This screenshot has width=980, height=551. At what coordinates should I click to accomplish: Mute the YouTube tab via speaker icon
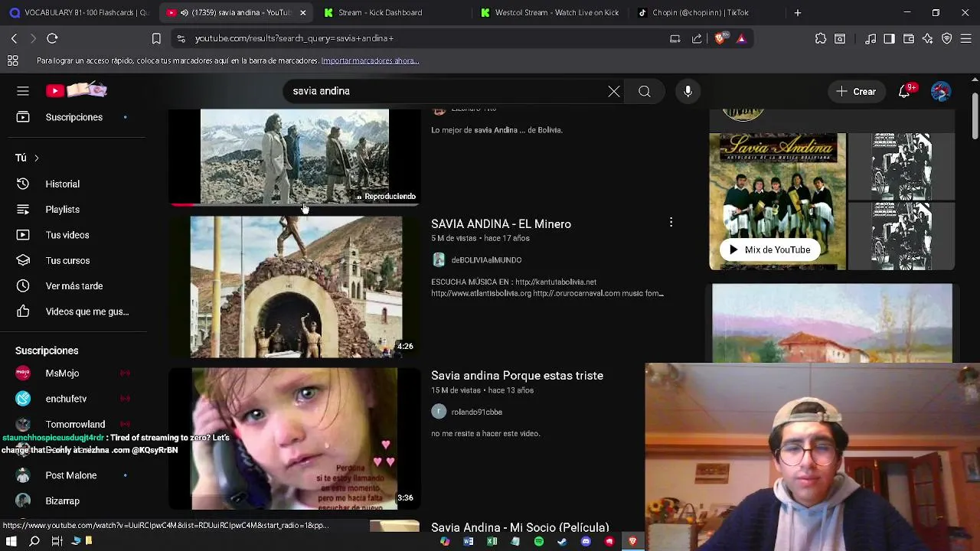pos(184,13)
